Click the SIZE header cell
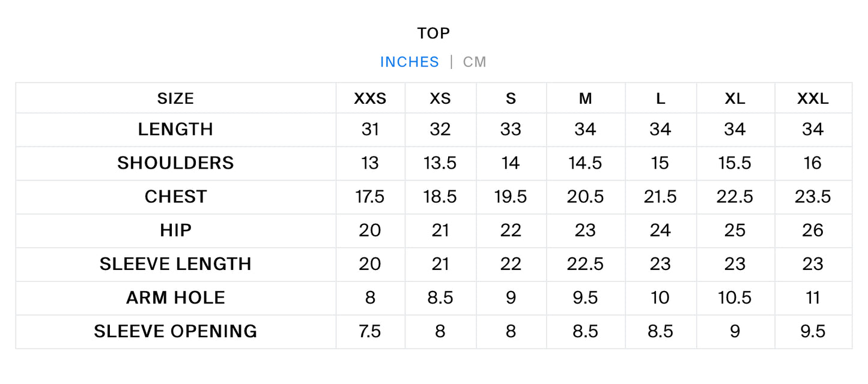Image resolution: width=868 pixels, height=384 pixels. (x=175, y=99)
